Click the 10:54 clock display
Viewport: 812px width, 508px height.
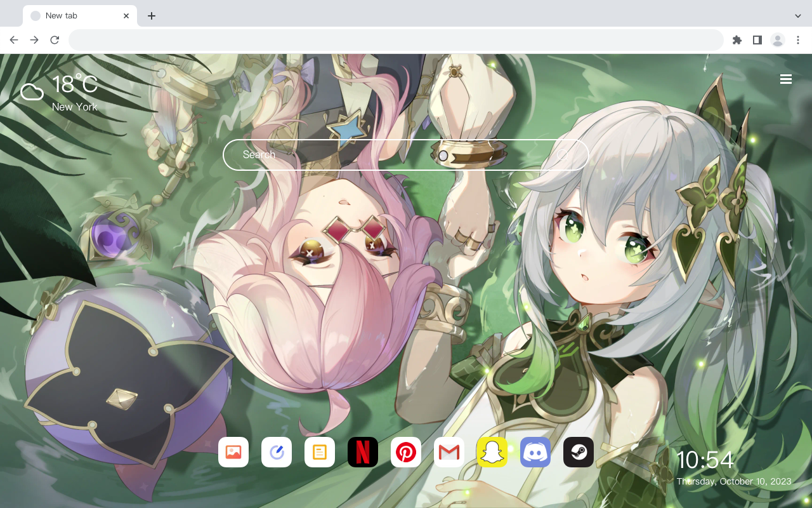click(705, 460)
